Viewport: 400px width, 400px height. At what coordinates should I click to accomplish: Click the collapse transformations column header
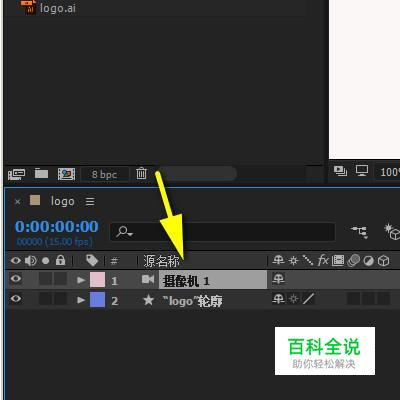pyautogui.click(x=293, y=260)
